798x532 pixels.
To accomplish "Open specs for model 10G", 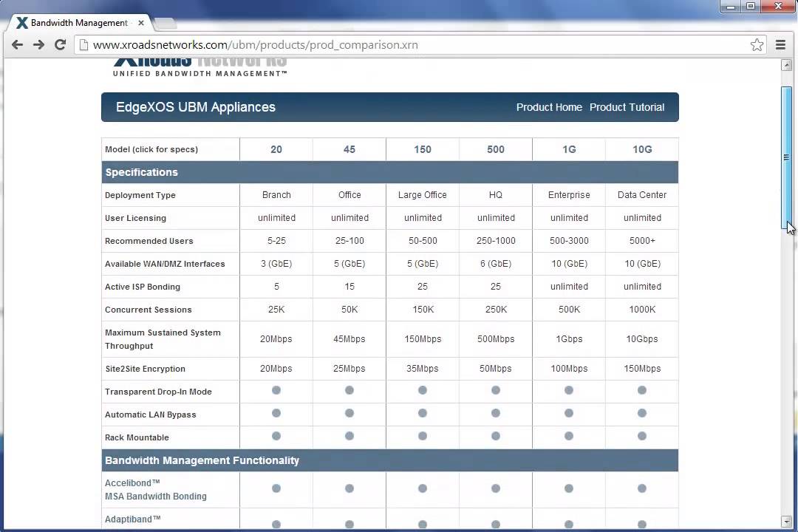I will (x=642, y=149).
